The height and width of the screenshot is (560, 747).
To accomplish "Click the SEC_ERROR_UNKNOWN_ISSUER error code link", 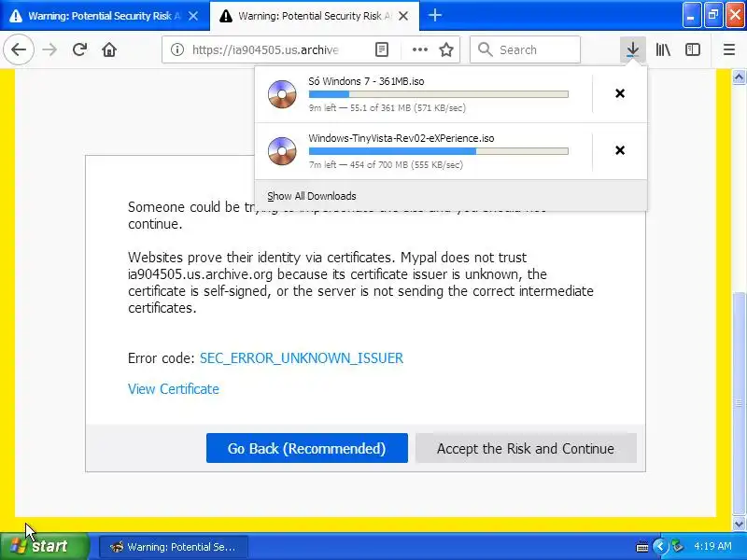I will tap(301, 358).
